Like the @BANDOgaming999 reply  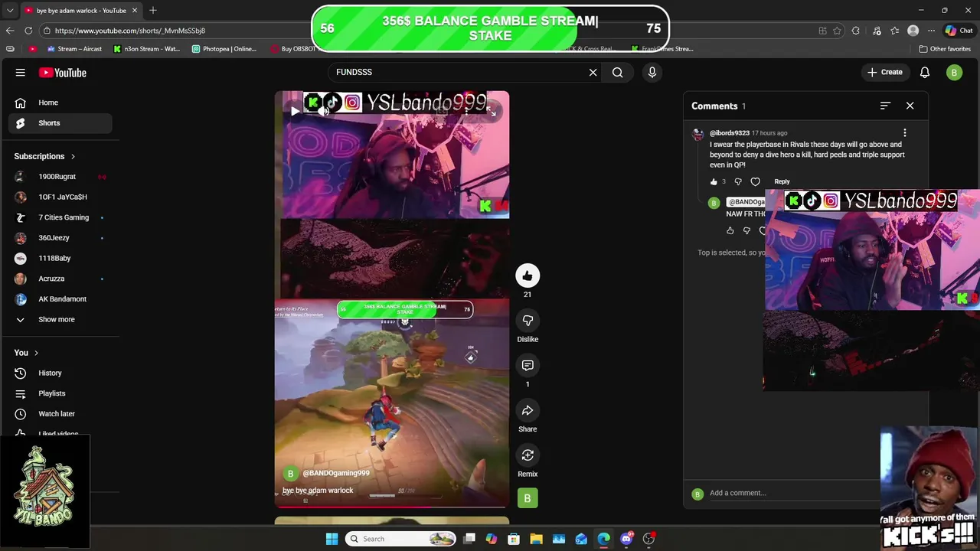point(730,230)
